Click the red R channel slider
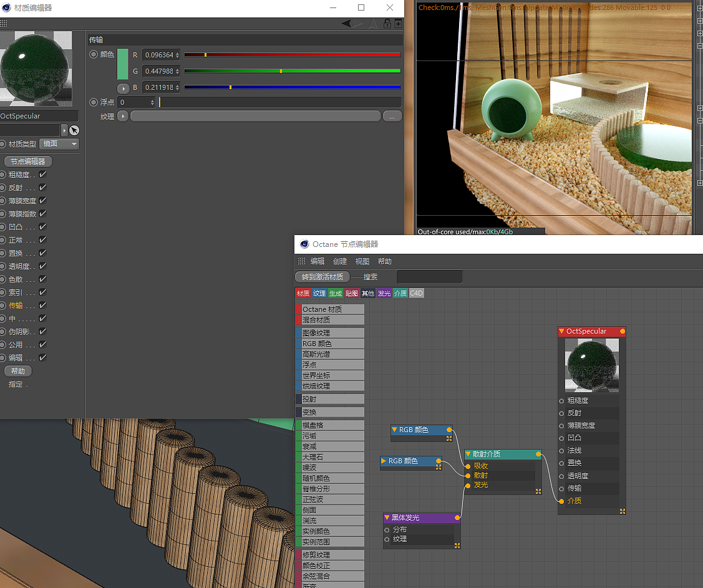The image size is (703, 588). pos(293,55)
